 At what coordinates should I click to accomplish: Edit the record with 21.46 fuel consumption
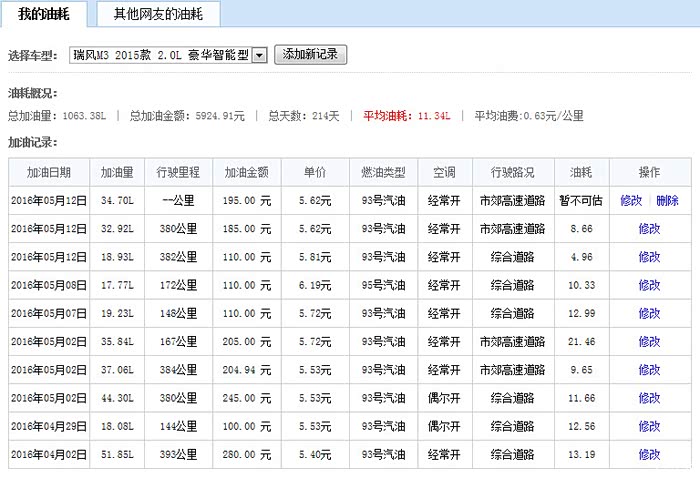(649, 342)
